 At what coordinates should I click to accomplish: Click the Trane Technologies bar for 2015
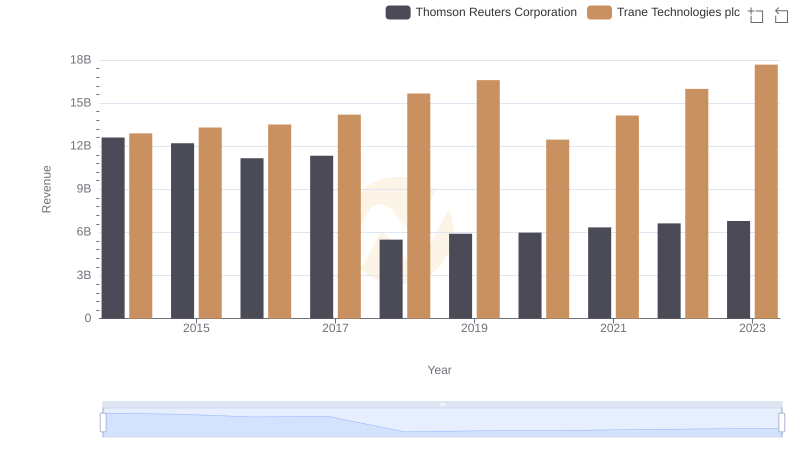[210, 223]
